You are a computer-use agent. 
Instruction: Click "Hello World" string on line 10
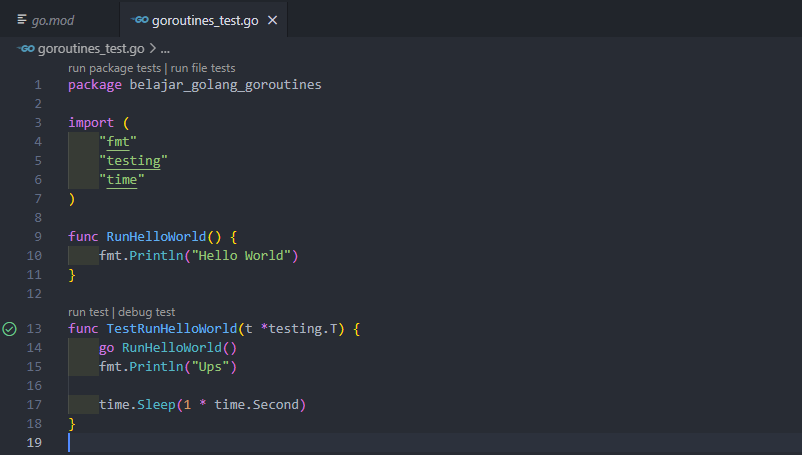coord(241,256)
